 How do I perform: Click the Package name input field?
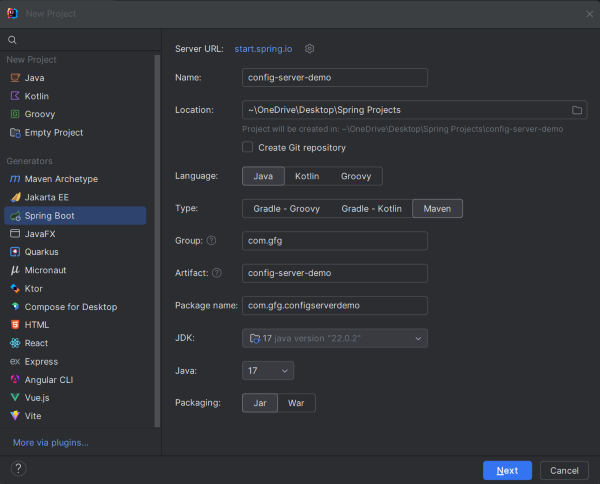tap(335, 305)
